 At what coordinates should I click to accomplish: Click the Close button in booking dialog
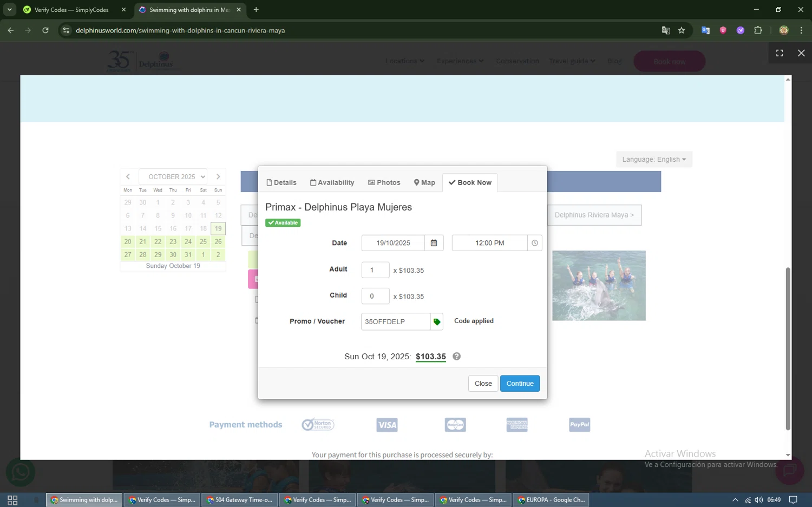[x=483, y=384]
